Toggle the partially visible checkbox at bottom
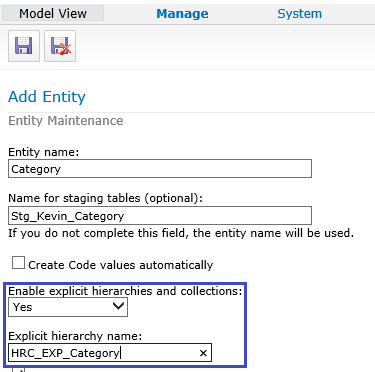375x372 pixels. click(x=19, y=370)
